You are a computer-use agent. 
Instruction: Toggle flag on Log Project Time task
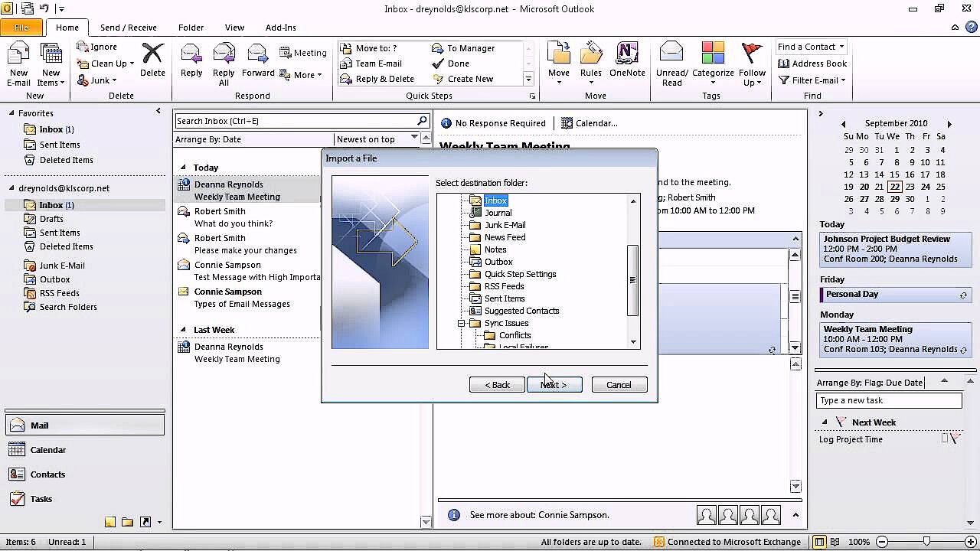[955, 439]
